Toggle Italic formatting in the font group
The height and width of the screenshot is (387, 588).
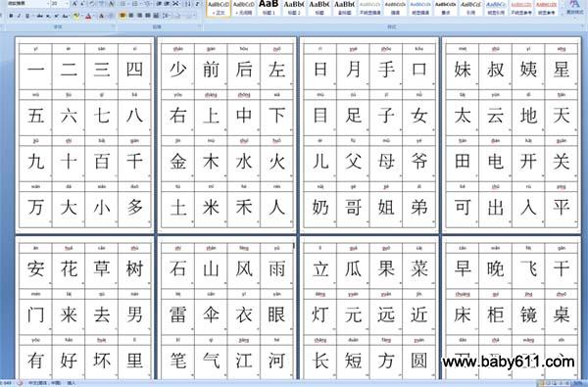pyautogui.click(x=20, y=16)
